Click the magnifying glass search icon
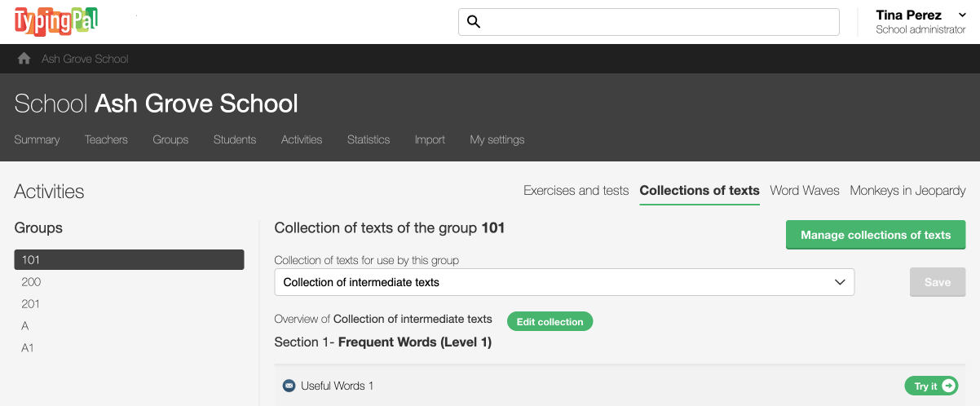This screenshot has height=406, width=980. (473, 22)
